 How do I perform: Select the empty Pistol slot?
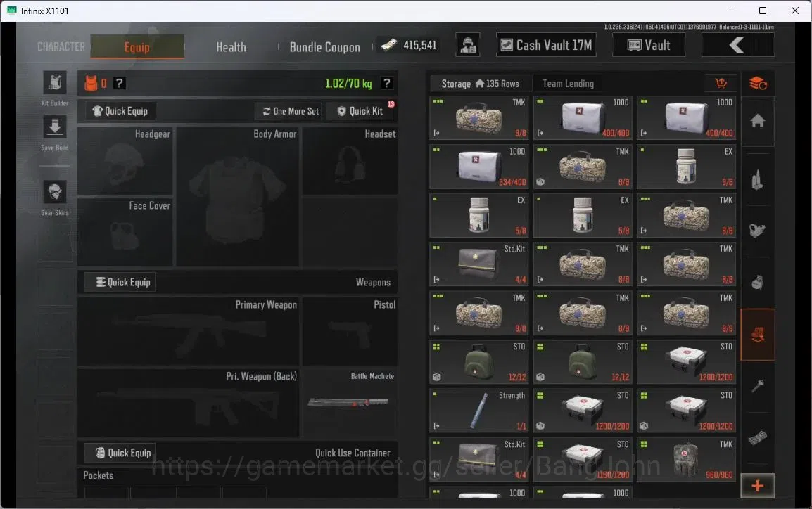coord(350,330)
